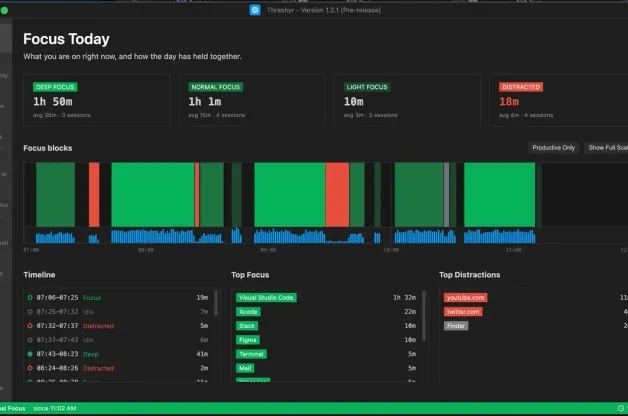Image resolution: width=628 pixels, height=416 pixels.
Task: Toggle the Productive Only filter
Action: click(554, 148)
